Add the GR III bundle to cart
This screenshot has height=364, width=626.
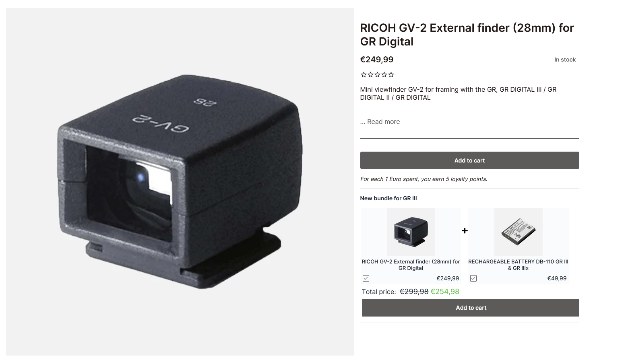(470, 308)
